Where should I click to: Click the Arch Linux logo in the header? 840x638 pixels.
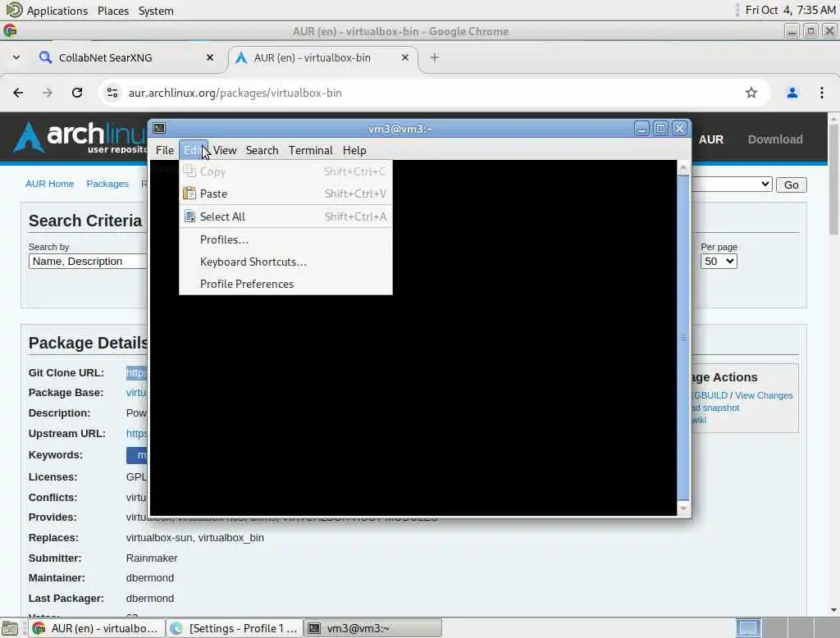point(80,137)
